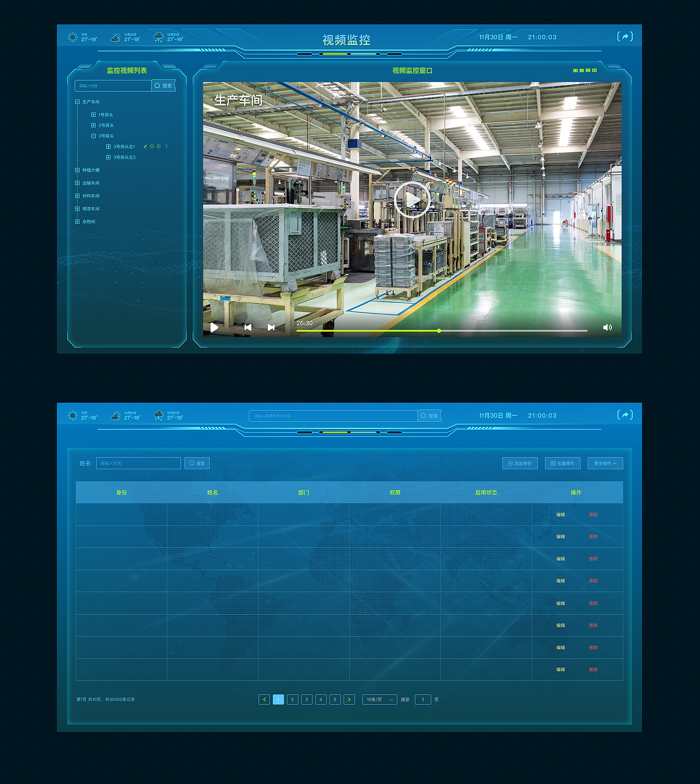The image size is (700, 784).
Task: Expand the 1号探头 tree node
Action: point(94,115)
